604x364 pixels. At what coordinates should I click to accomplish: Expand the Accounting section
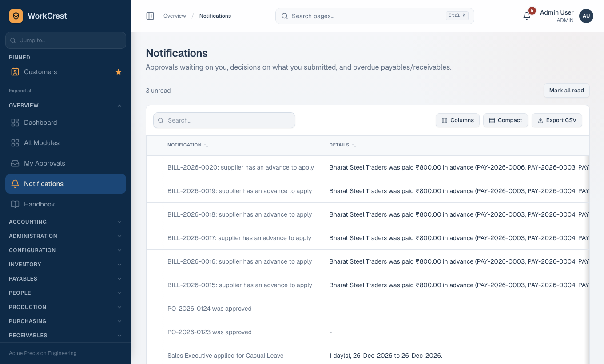tap(66, 222)
